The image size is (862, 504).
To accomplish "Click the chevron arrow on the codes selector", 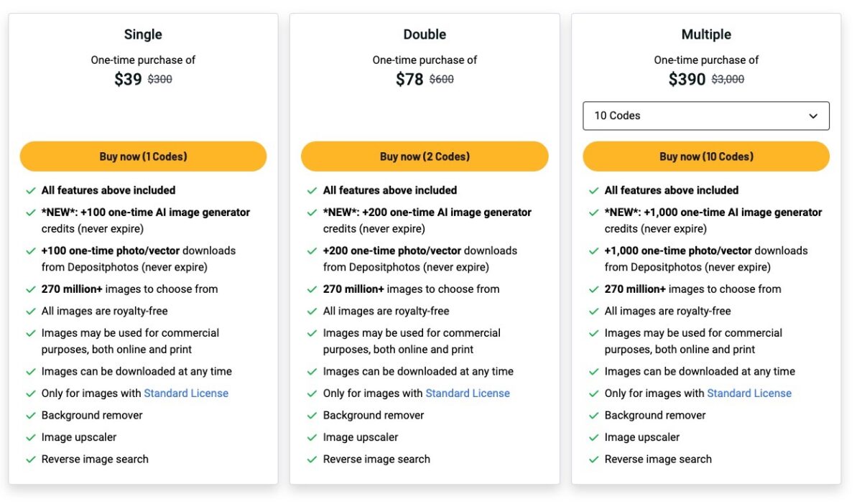I will coord(813,116).
